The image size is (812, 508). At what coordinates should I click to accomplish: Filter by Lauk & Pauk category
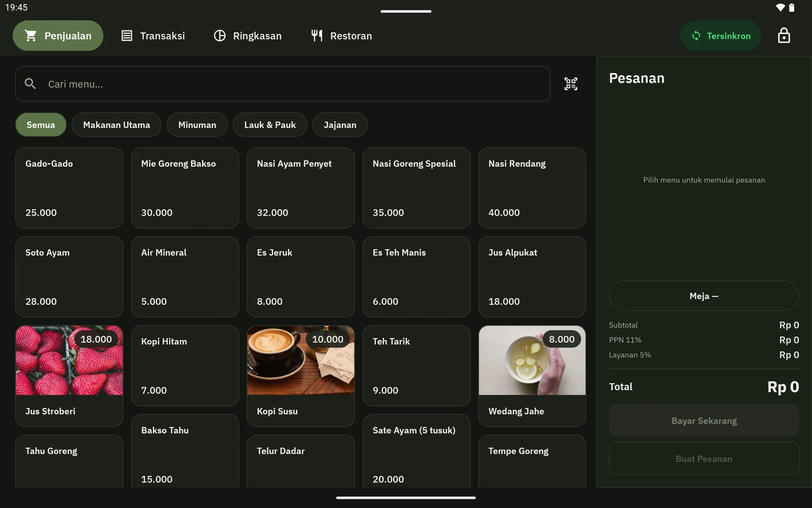(270, 125)
